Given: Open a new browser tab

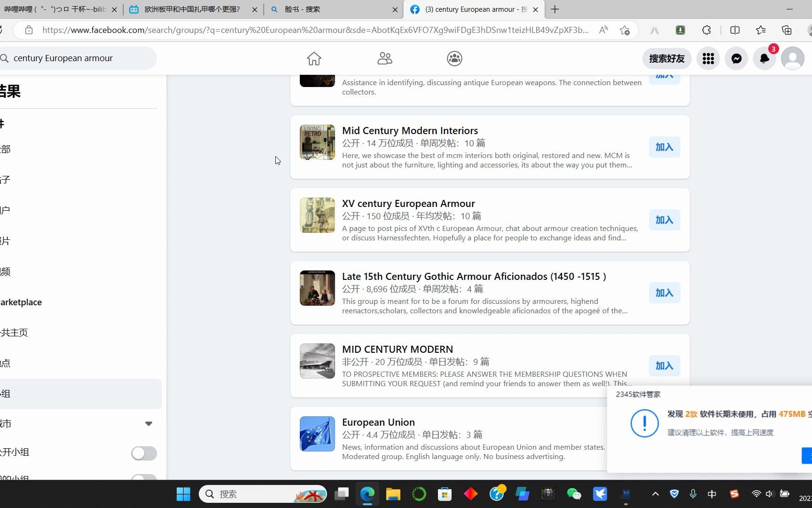Looking at the screenshot, I should [555, 9].
